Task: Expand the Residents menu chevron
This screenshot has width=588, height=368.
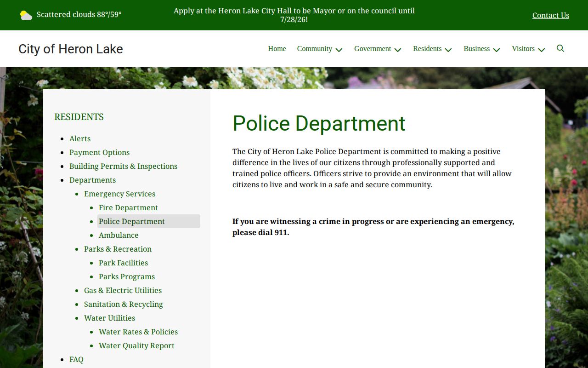Action: point(448,50)
